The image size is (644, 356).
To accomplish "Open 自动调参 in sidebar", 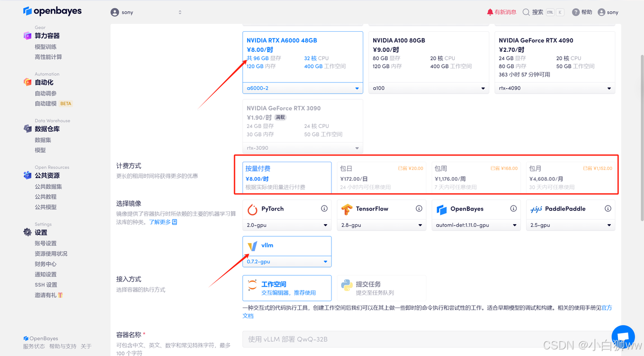I will pos(45,93).
